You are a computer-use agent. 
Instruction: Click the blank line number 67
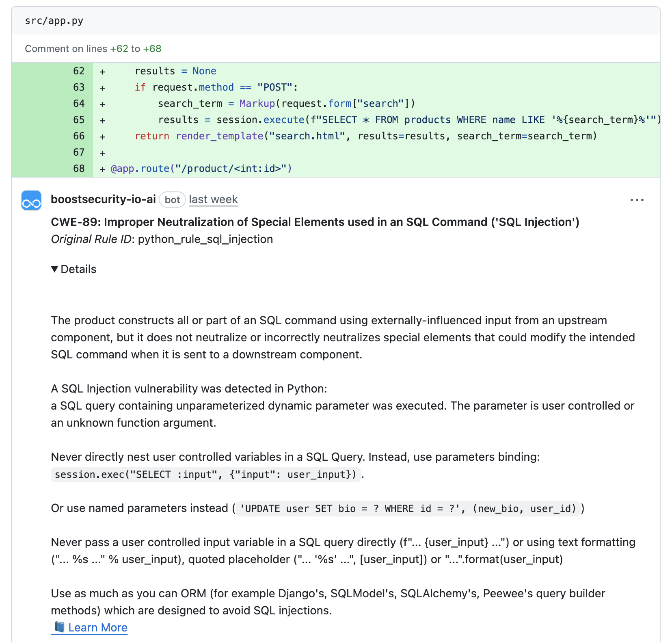(x=79, y=152)
